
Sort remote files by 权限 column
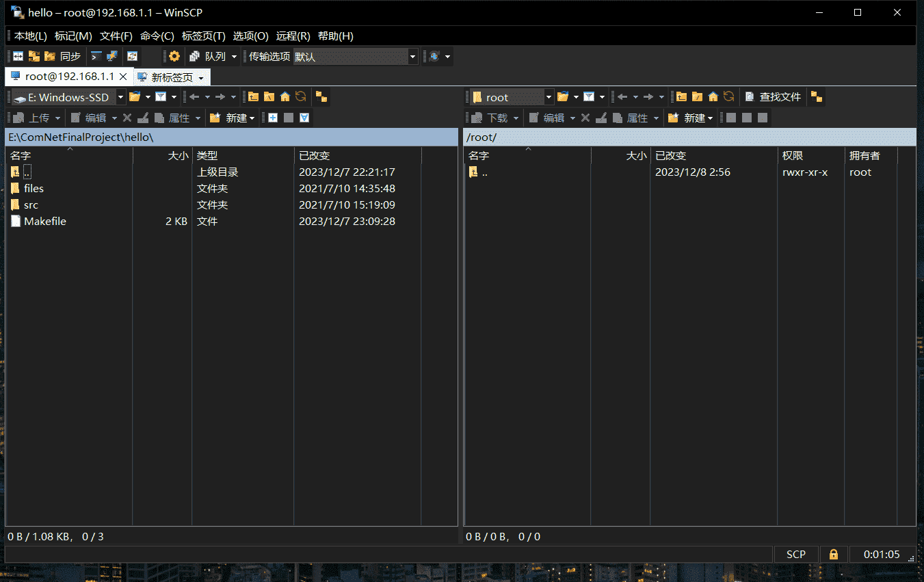[811, 156]
